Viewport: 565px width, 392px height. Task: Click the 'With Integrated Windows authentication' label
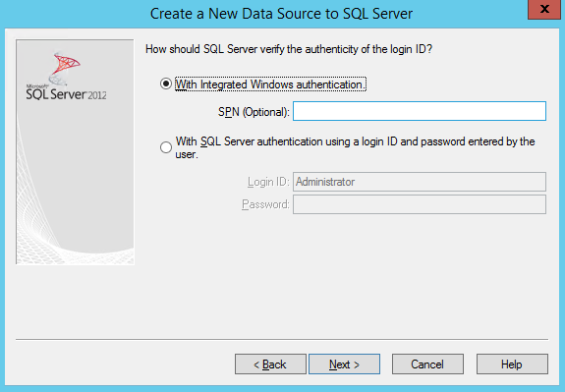(270, 84)
